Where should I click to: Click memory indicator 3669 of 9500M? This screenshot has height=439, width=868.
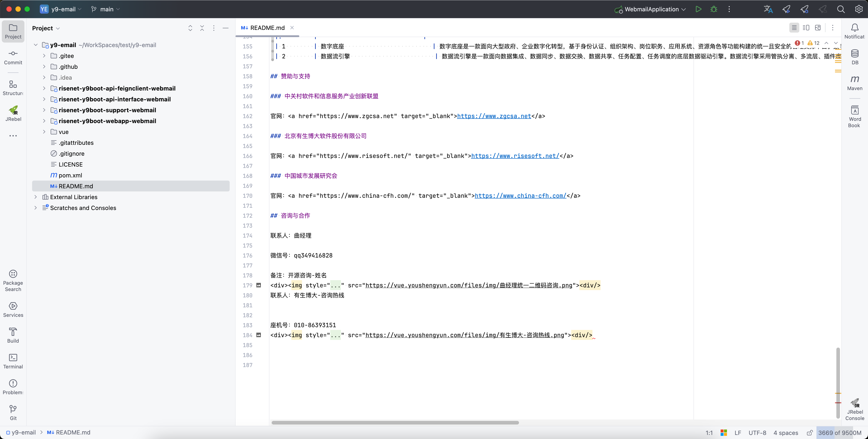pyautogui.click(x=839, y=433)
